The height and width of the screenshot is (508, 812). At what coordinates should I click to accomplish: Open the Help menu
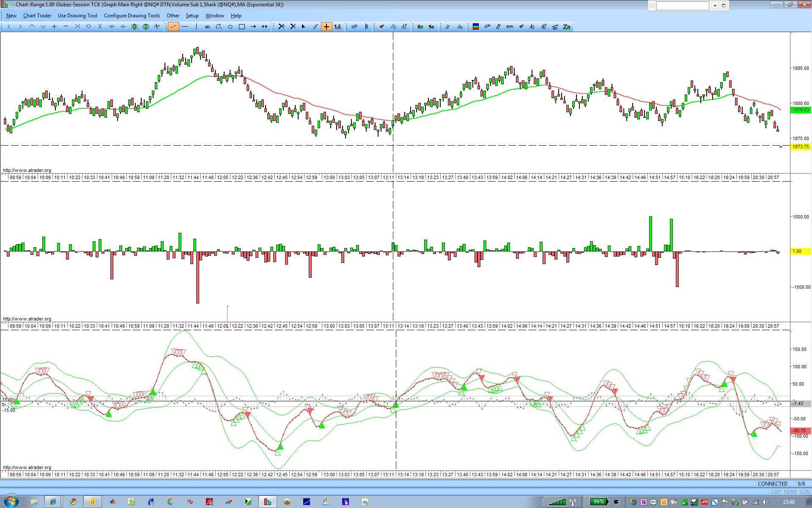point(236,16)
